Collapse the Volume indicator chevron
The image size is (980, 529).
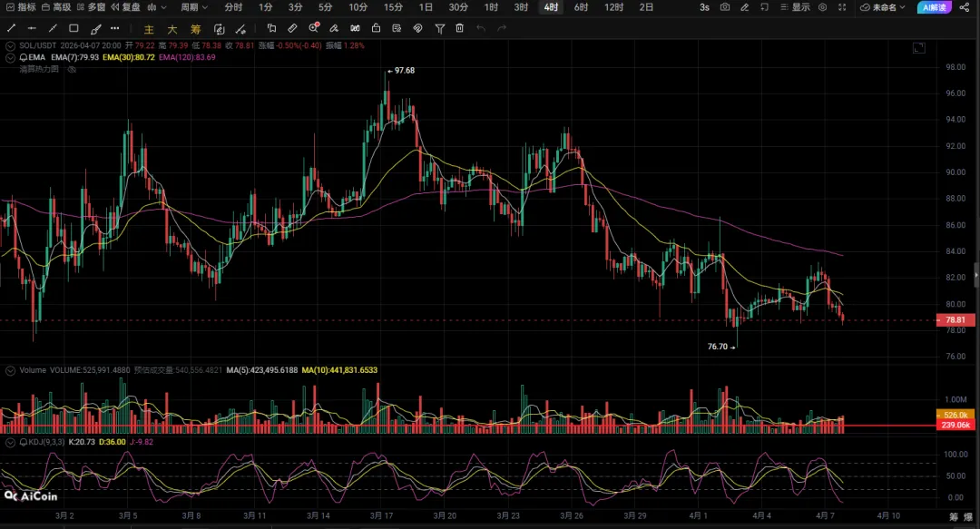tap(10, 371)
